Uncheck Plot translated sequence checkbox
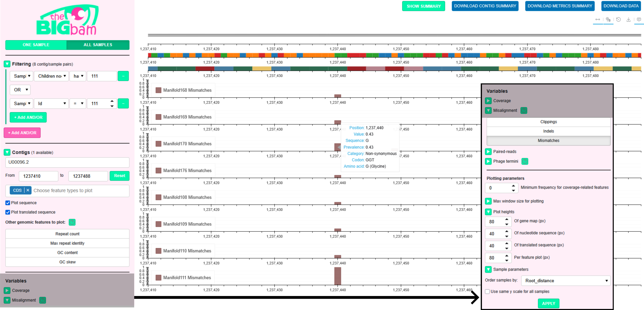The height and width of the screenshot is (310, 644). pyautogui.click(x=8, y=212)
